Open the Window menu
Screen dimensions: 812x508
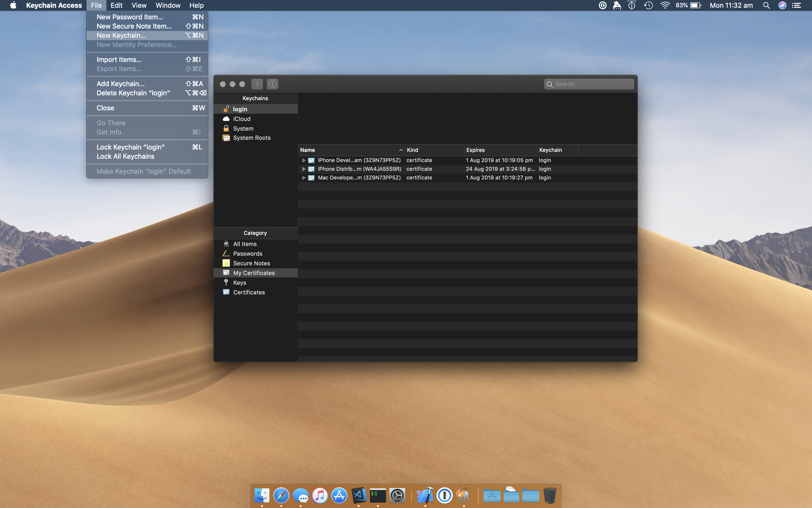[x=168, y=5]
